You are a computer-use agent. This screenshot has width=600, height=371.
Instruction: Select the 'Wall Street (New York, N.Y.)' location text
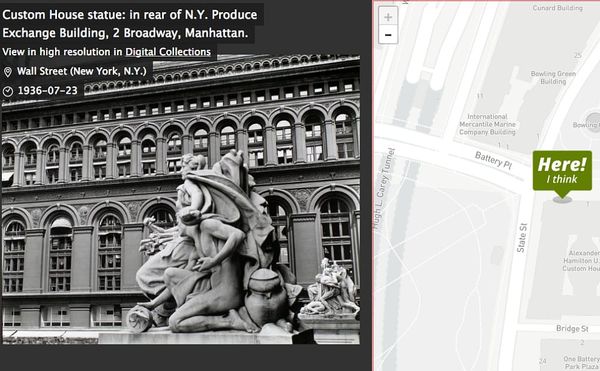82,72
